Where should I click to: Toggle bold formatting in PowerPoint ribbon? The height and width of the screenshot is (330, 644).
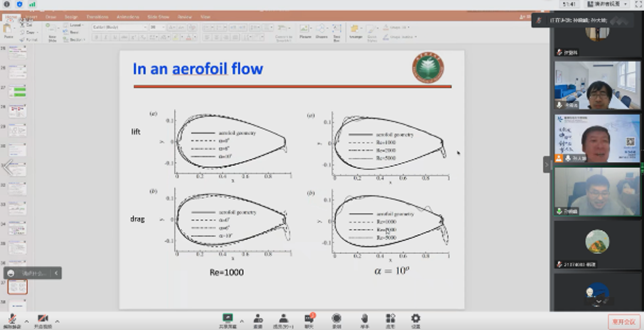point(96,37)
